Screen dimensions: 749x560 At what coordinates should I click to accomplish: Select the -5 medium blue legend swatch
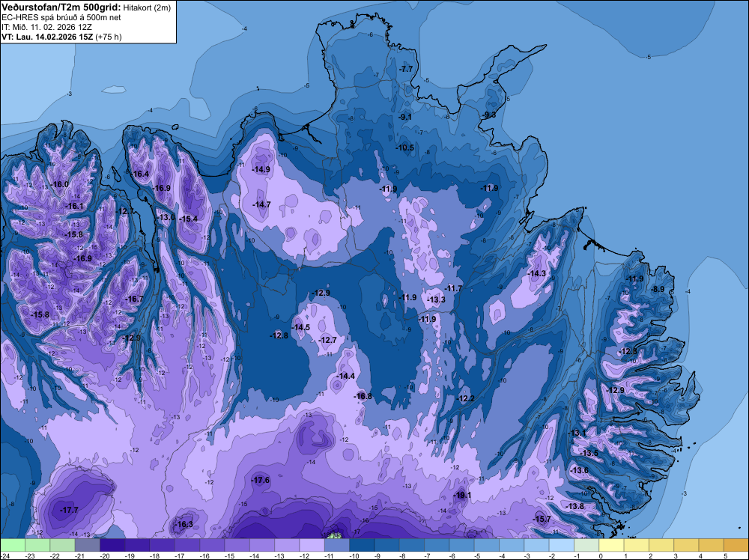pos(487,545)
